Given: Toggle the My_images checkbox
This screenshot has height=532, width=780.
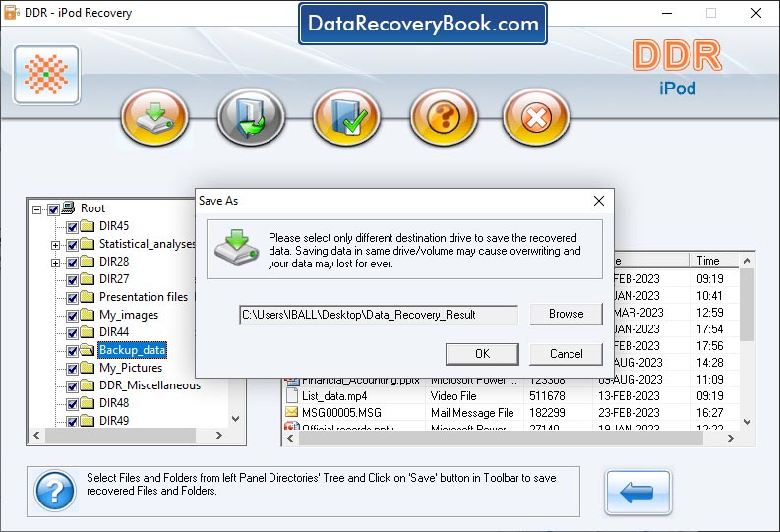Looking at the screenshot, I should click(x=72, y=316).
